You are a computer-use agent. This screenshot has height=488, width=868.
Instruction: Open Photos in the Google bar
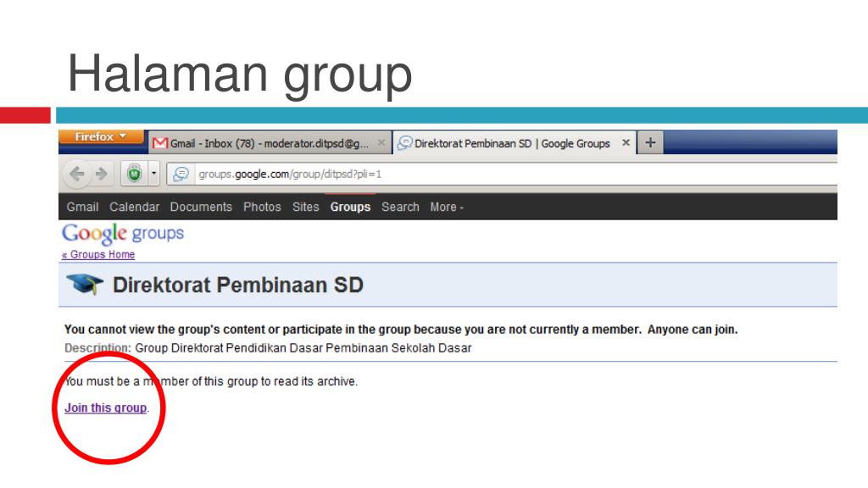pyautogui.click(x=263, y=207)
